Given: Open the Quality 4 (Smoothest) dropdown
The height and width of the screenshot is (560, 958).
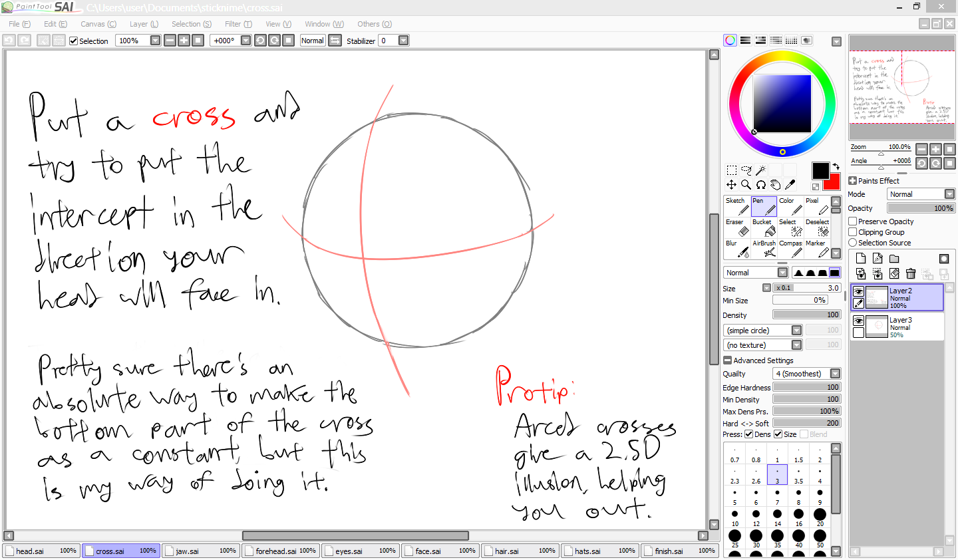Looking at the screenshot, I should 835,374.
